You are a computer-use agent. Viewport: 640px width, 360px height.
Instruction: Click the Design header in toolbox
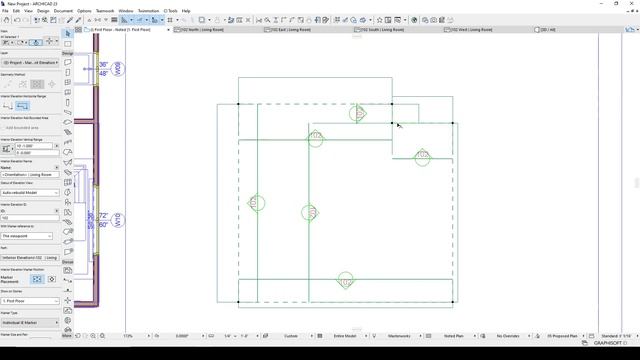(x=68, y=53)
